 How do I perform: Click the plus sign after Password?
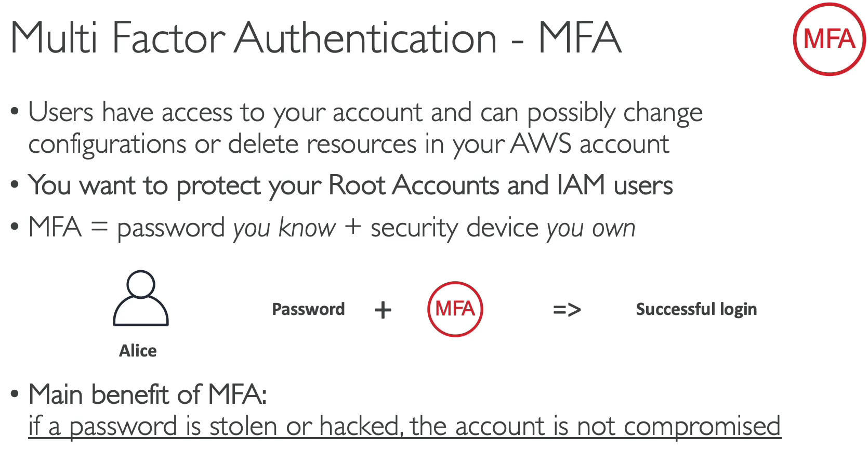(383, 310)
